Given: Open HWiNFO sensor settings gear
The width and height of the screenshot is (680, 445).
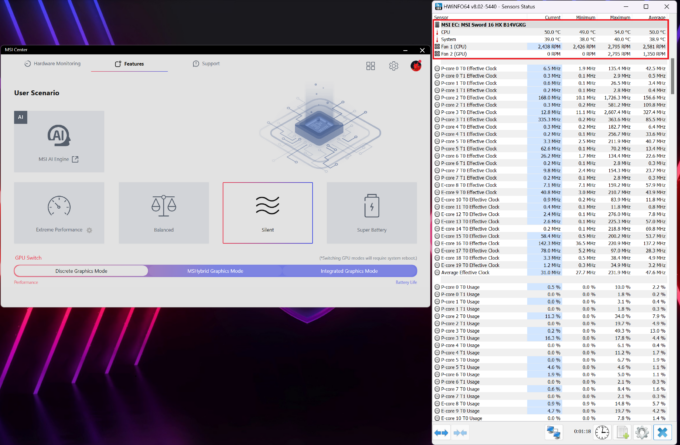Looking at the screenshot, I should [x=642, y=432].
